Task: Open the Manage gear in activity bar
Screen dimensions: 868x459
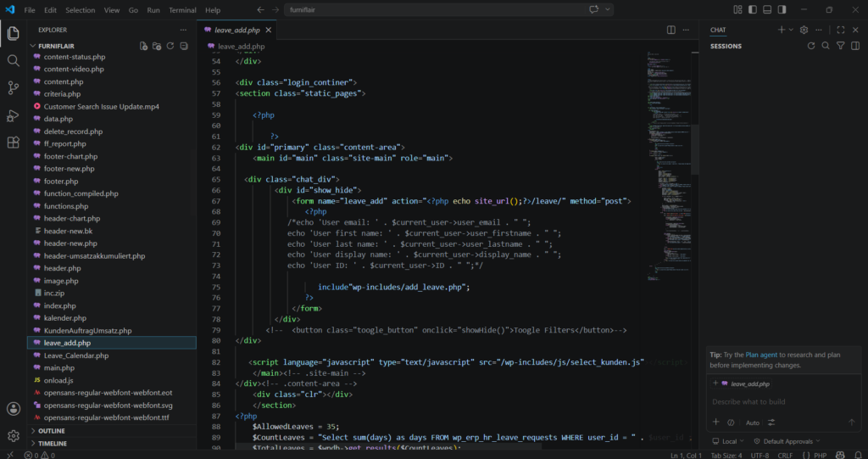Action: [x=14, y=436]
